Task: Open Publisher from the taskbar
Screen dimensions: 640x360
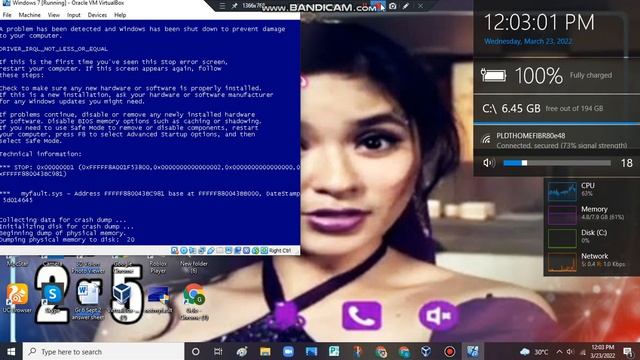Action: pyautogui.click(x=334, y=351)
